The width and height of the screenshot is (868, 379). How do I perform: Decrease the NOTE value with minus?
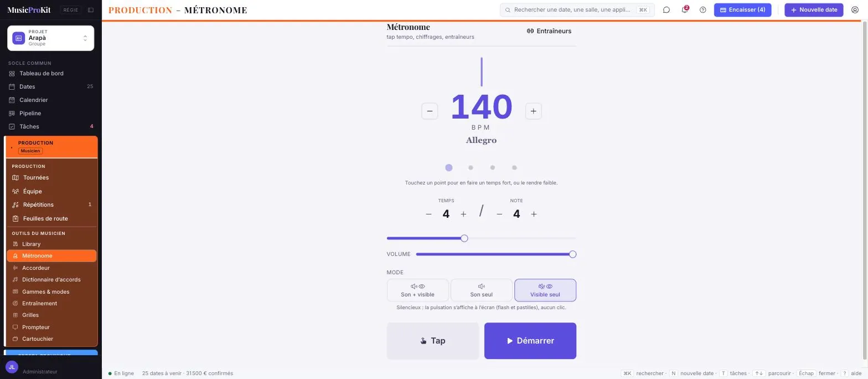click(x=499, y=214)
